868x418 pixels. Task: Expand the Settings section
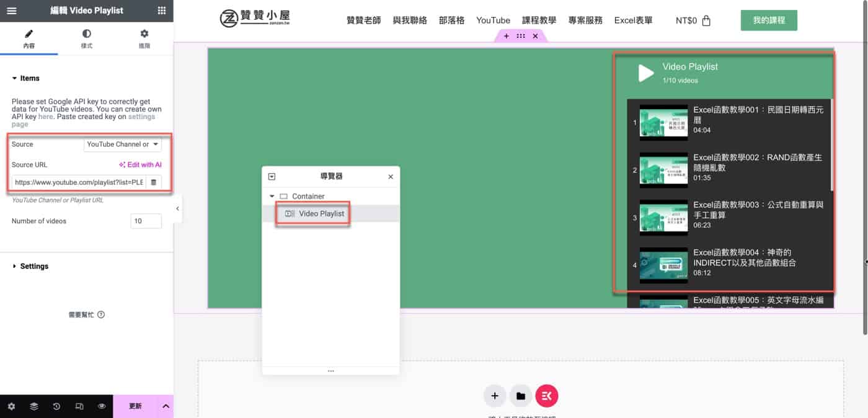30,266
